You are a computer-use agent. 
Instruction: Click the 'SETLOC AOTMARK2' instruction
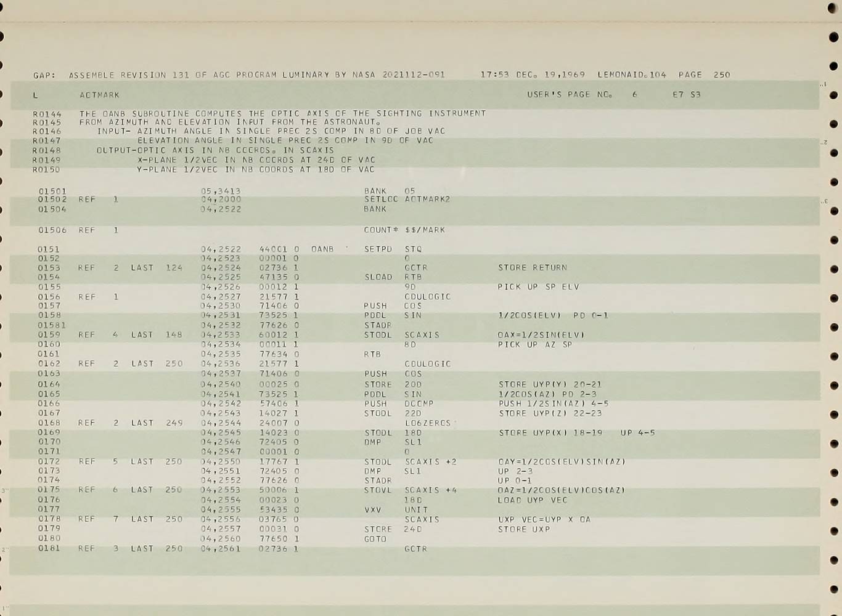[407, 200]
